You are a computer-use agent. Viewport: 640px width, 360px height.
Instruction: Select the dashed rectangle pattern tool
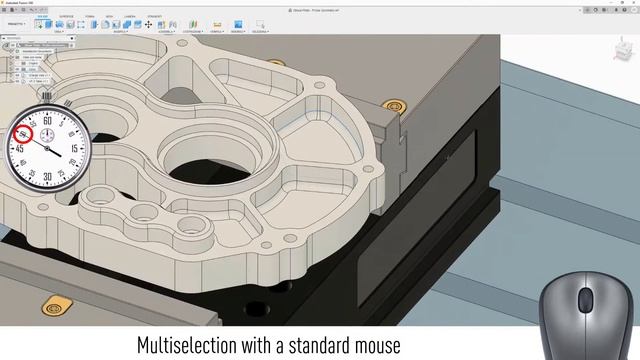81,24
